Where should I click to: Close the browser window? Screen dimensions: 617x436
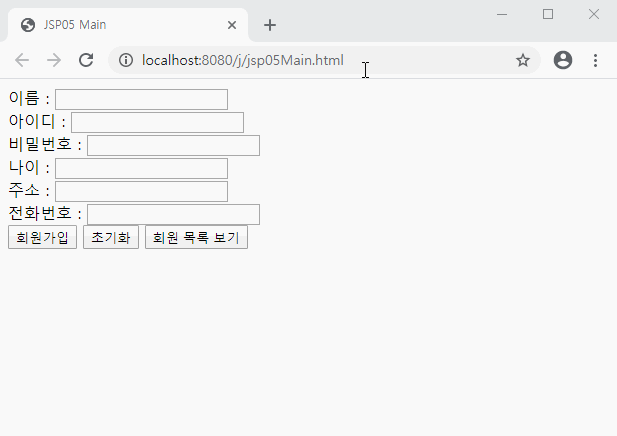[594, 15]
